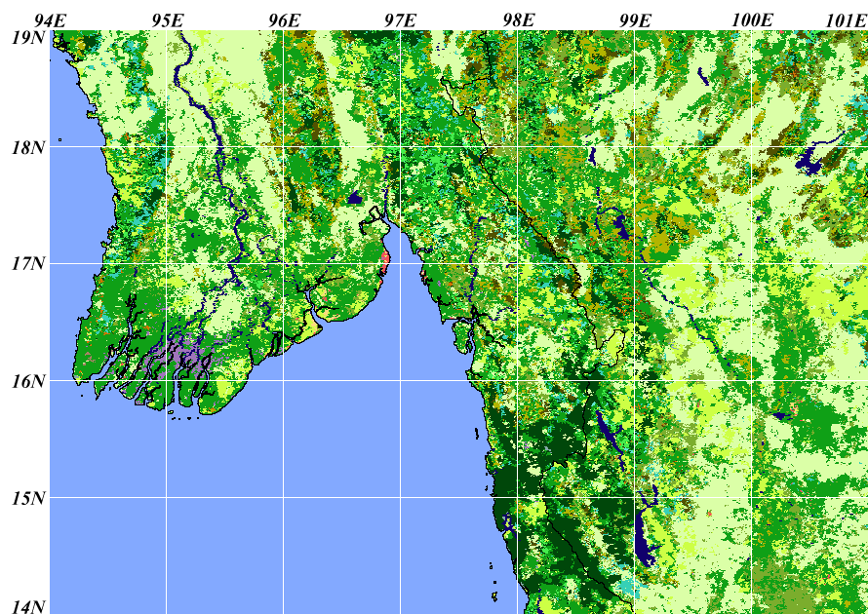Click the 100E longitude label
Screen dimensions: 868x614
tap(752, 21)
